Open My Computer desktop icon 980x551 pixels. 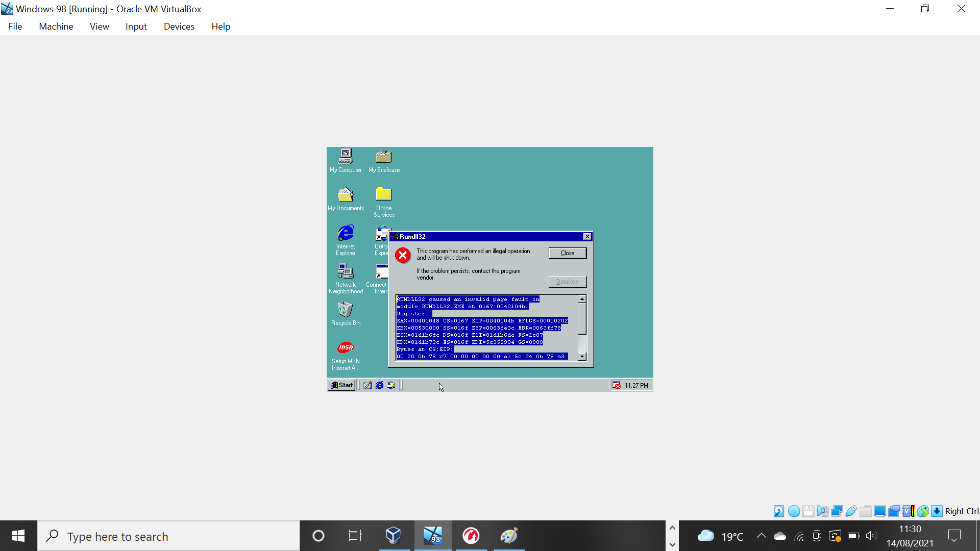pos(346,157)
